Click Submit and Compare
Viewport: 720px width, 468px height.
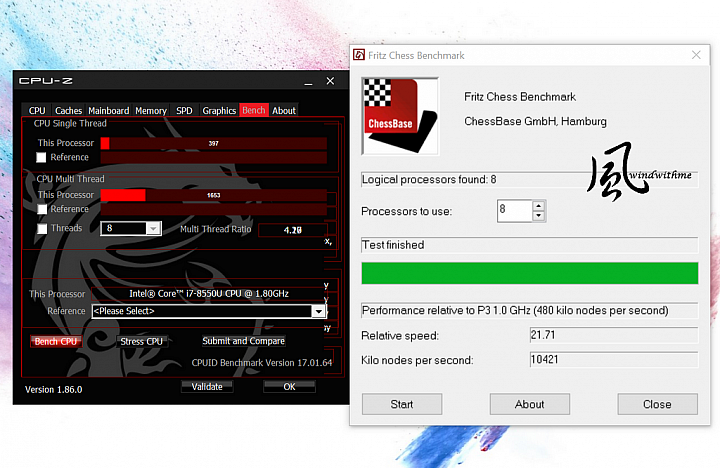243,341
